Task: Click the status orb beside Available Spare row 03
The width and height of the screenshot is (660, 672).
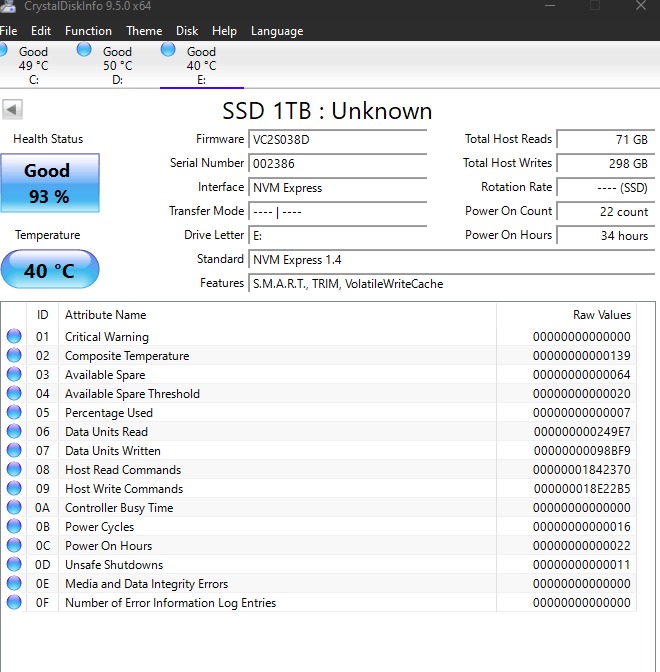Action: tap(14, 374)
